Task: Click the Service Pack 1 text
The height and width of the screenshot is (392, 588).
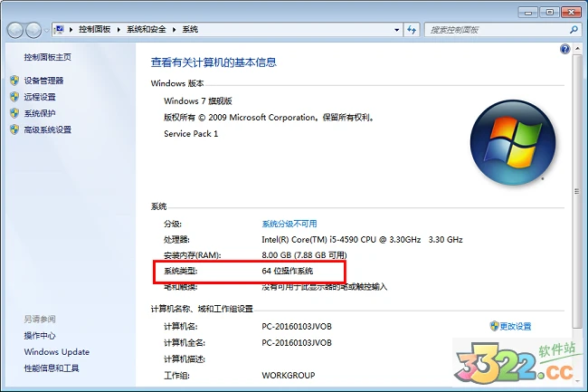Action: (191, 134)
